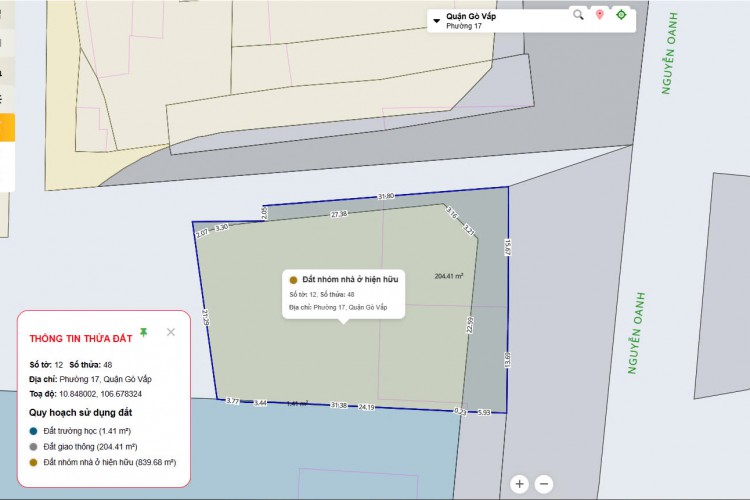750x500 pixels.
Task: Select the Phường 17 ward label
Action: pyautogui.click(x=463, y=27)
